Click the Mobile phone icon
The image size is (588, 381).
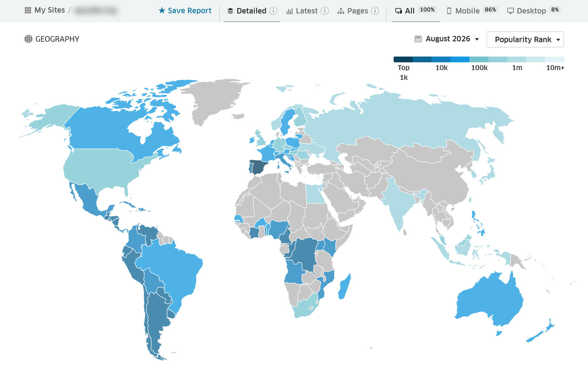point(449,11)
